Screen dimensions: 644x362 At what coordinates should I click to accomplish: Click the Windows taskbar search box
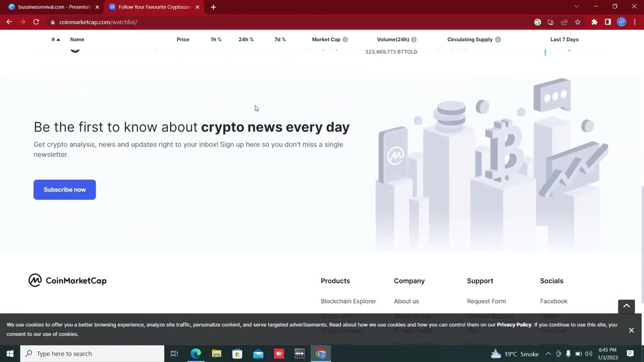click(92, 353)
